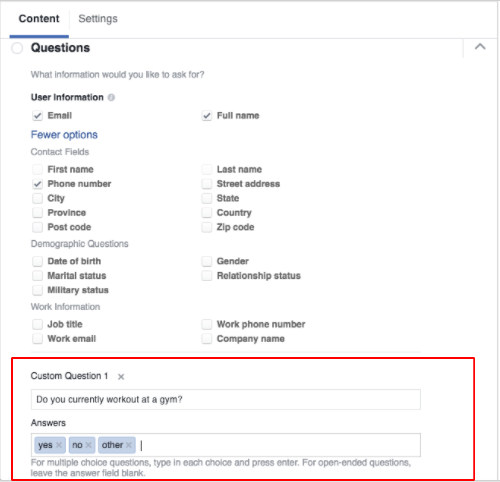Screen dimensions: 500x482
Task: Remove the 'other' answer tag
Action: click(129, 445)
